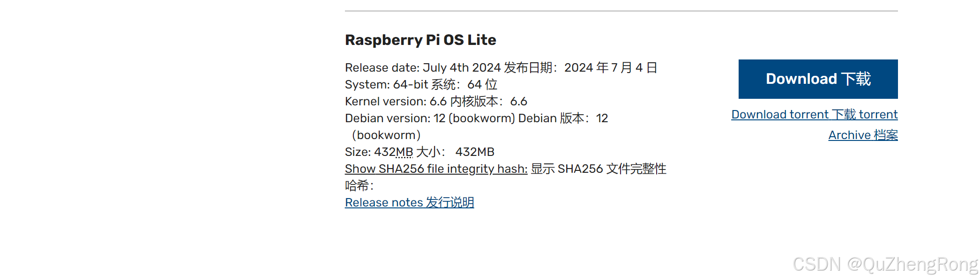Click the 'System: 64-bit' text

[x=386, y=85]
